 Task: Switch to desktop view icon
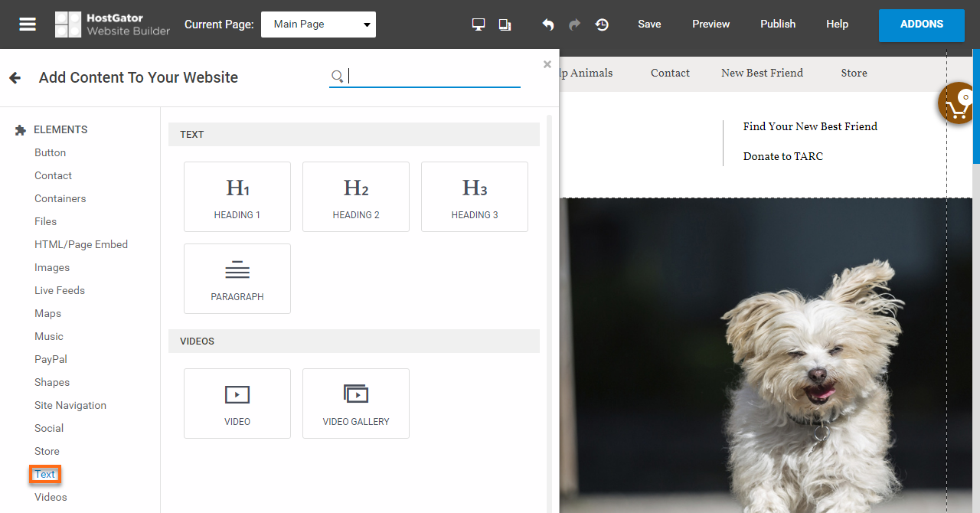pos(479,25)
